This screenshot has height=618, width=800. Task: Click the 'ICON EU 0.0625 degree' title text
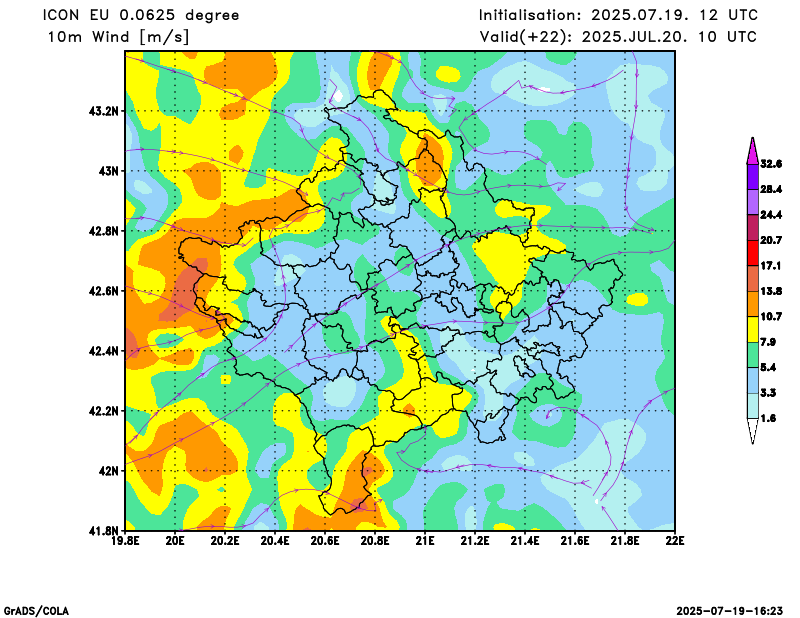(141, 15)
